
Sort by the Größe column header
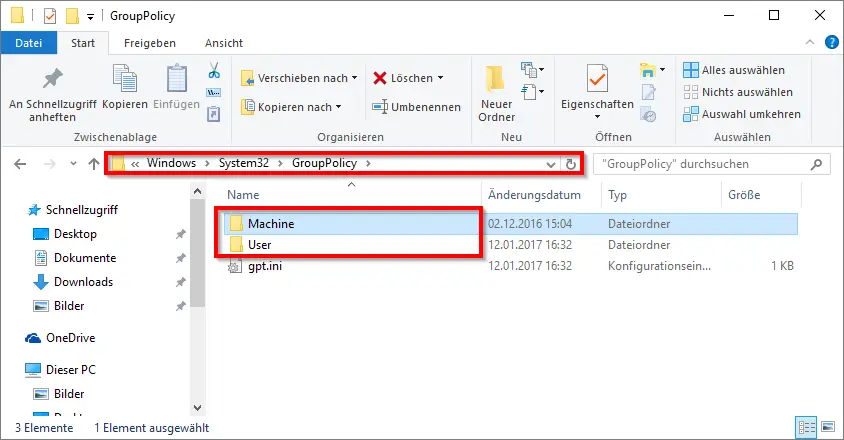coord(761,194)
